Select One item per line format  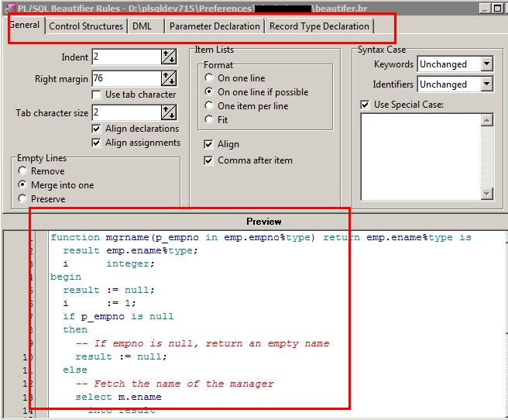point(209,105)
